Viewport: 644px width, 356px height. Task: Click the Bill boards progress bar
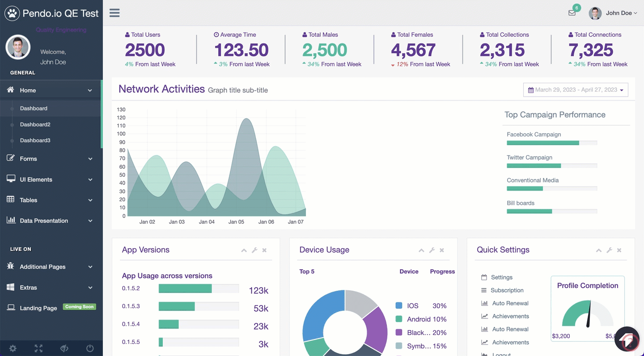tap(552, 212)
